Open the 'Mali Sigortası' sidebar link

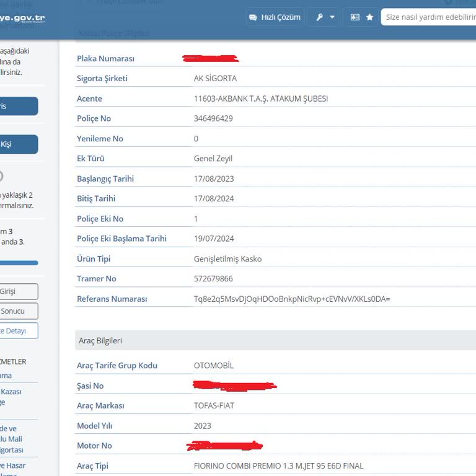click(12, 445)
